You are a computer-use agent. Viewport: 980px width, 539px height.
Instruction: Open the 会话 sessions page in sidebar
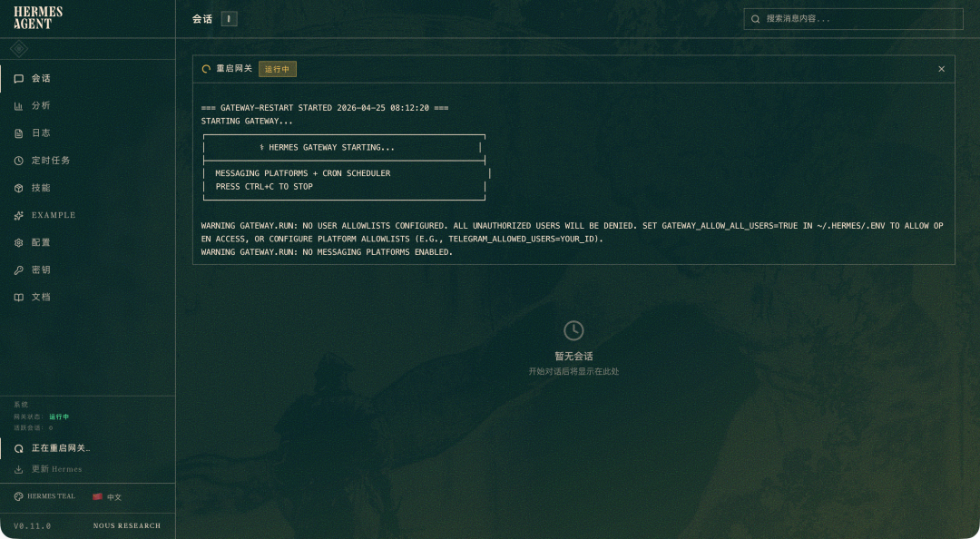click(87, 79)
